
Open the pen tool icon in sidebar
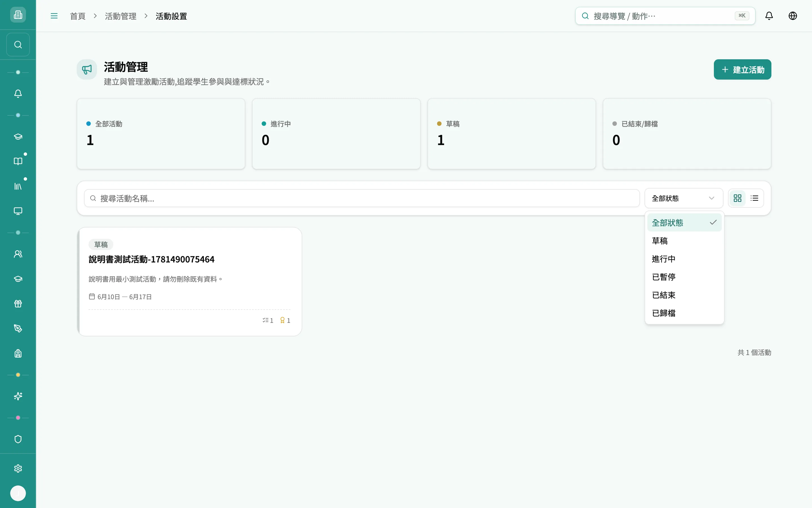coord(18,329)
